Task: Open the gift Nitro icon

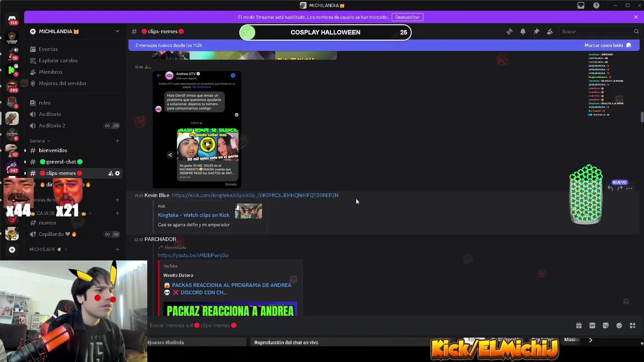Action: tap(579, 325)
